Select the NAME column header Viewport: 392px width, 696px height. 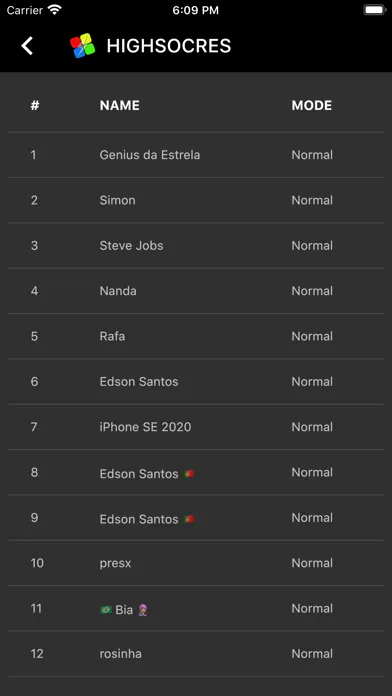coord(119,105)
